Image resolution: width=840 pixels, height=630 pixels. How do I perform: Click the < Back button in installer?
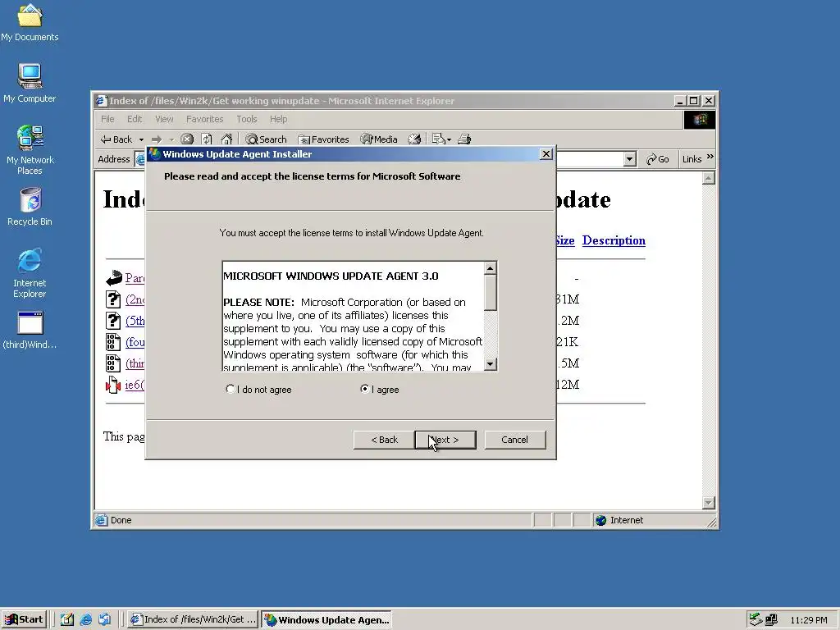tap(384, 440)
